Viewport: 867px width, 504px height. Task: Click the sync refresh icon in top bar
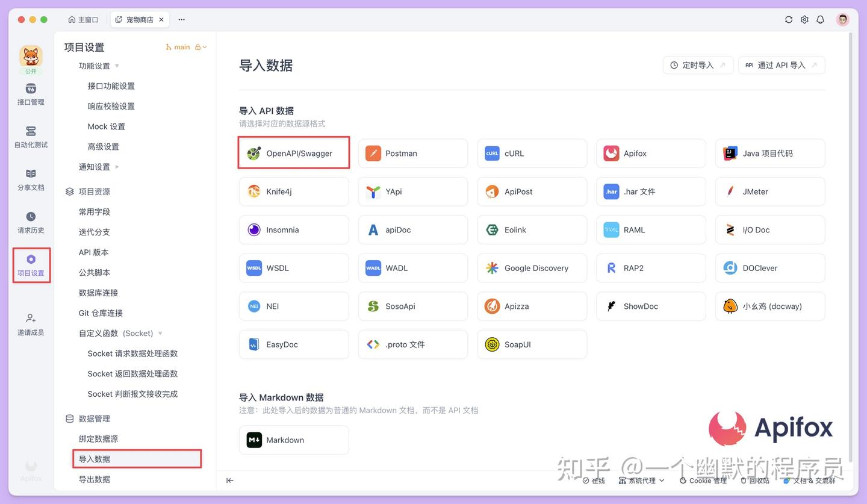789,19
